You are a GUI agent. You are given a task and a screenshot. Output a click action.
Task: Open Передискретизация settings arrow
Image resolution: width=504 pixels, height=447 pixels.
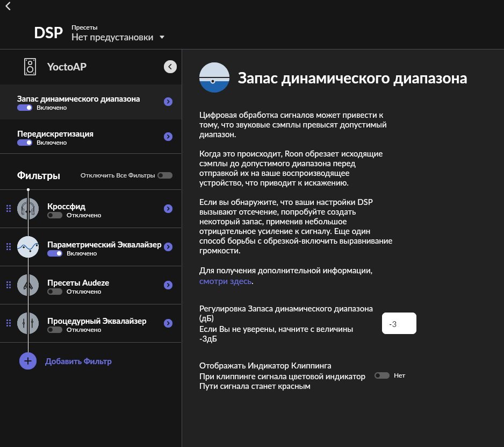tap(168, 137)
